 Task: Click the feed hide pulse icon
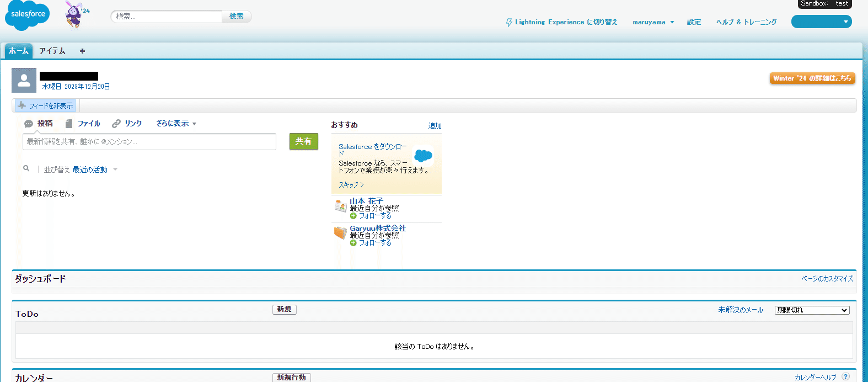click(22, 105)
